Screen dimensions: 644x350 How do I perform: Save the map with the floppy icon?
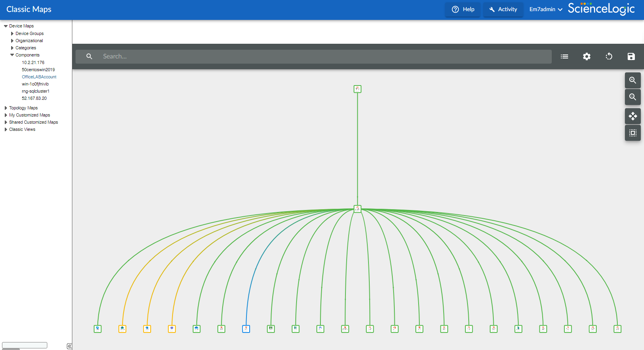pos(631,56)
